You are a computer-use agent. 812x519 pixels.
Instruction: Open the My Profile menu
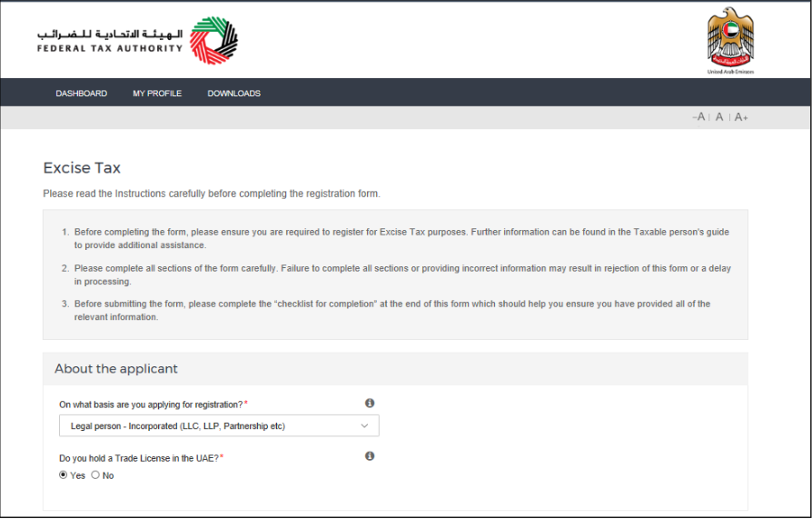[157, 94]
